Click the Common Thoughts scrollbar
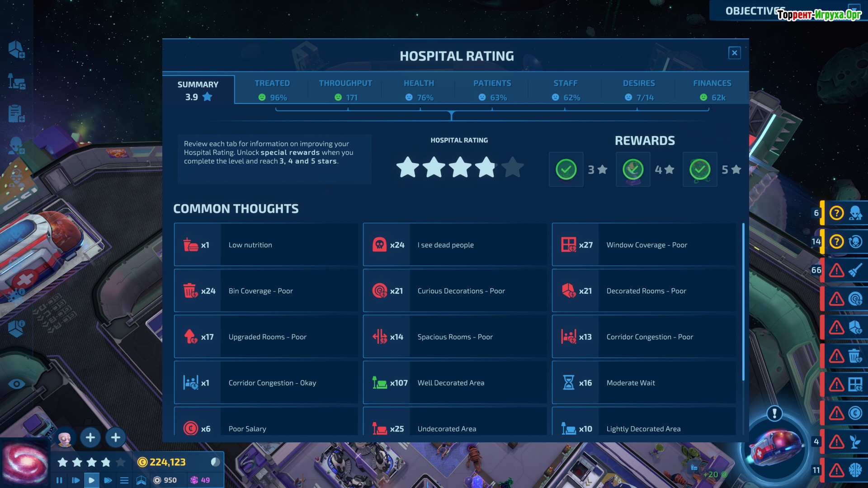This screenshot has height=488, width=868. tap(743, 301)
